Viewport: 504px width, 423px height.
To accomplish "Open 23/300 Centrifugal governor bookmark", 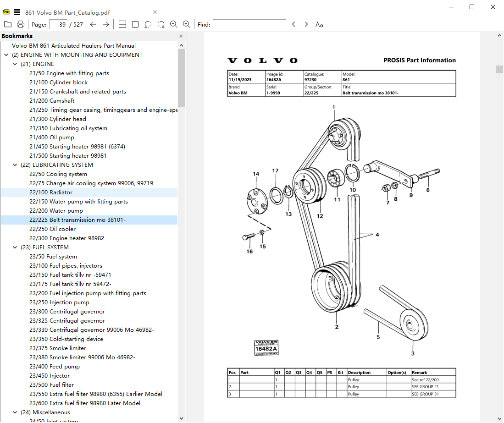I will coord(67,312).
